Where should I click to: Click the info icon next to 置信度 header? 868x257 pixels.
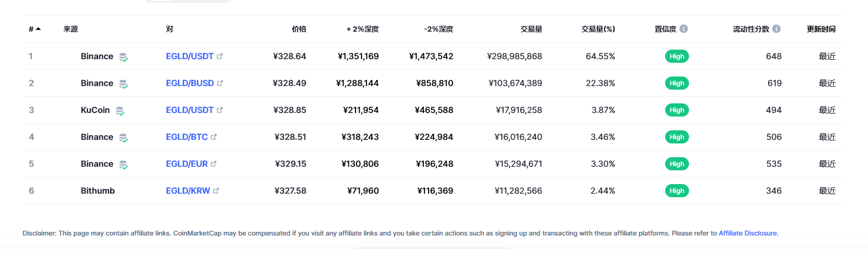[684, 29]
